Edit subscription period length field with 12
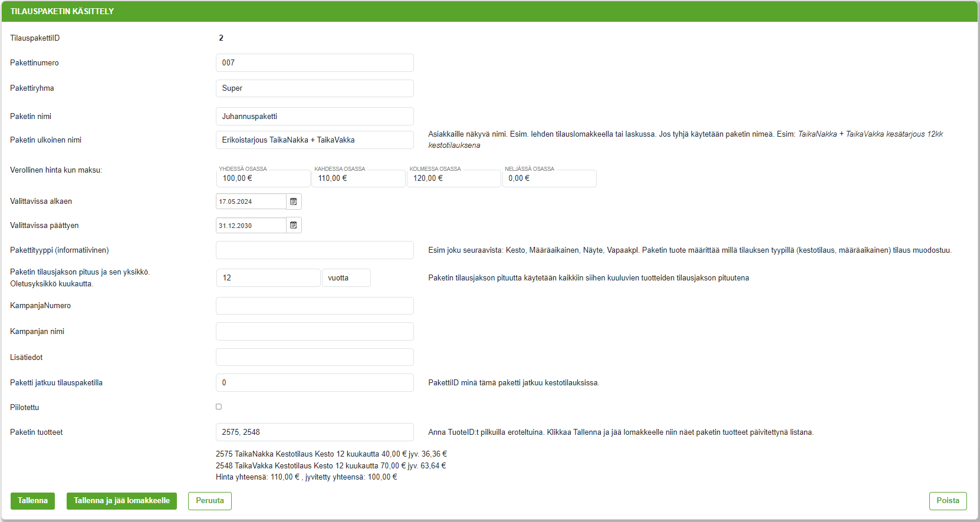 pos(268,277)
